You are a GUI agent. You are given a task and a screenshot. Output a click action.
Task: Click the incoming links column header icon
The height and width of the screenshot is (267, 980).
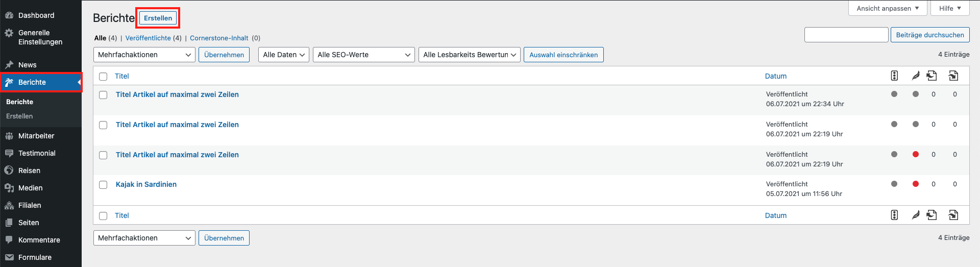pos(953,76)
